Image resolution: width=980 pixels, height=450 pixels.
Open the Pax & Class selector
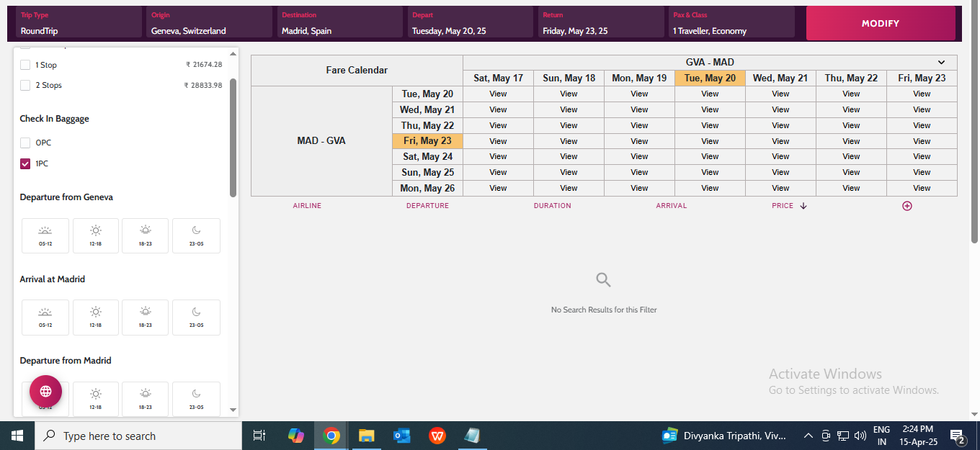731,22
